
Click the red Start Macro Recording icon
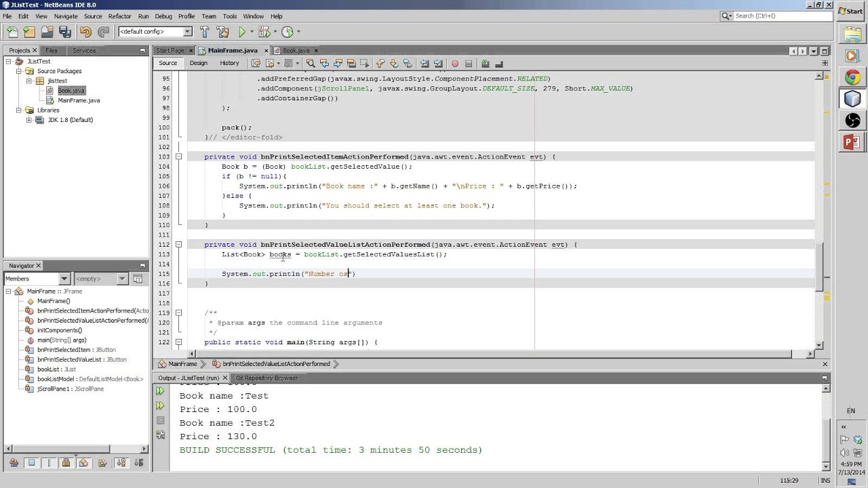pos(455,64)
